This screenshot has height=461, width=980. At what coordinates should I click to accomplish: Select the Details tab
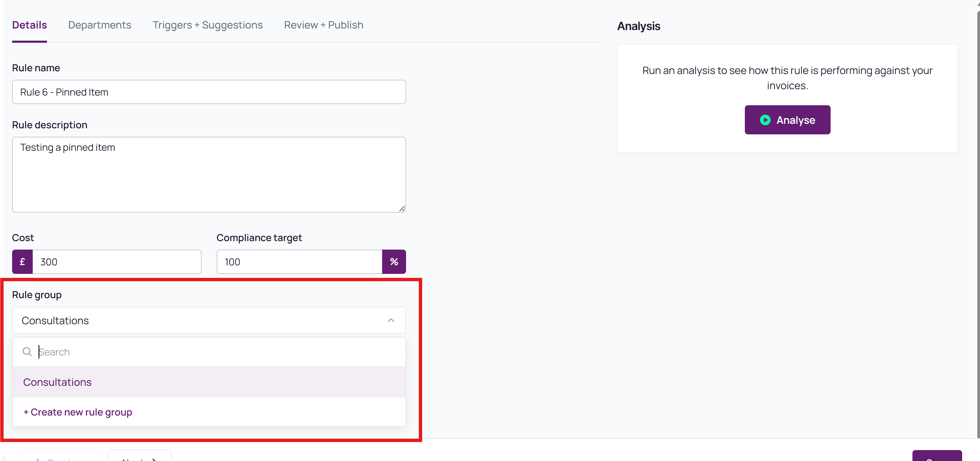[29, 25]
